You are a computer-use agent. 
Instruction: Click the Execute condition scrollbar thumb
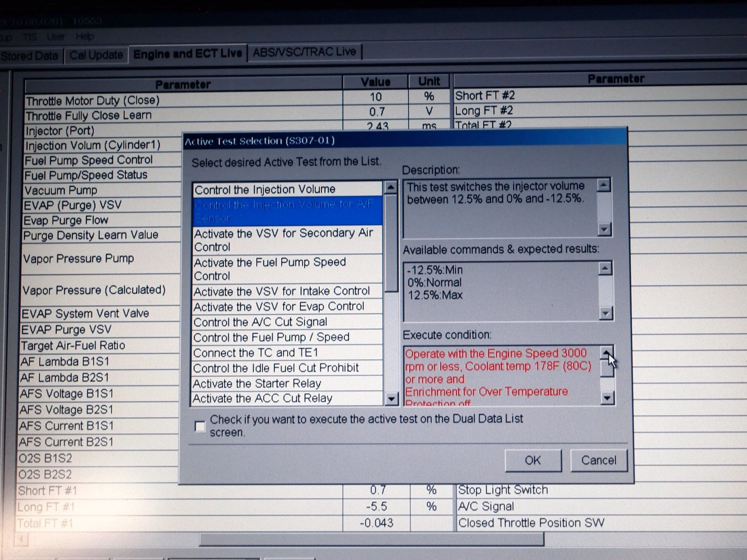607,369
